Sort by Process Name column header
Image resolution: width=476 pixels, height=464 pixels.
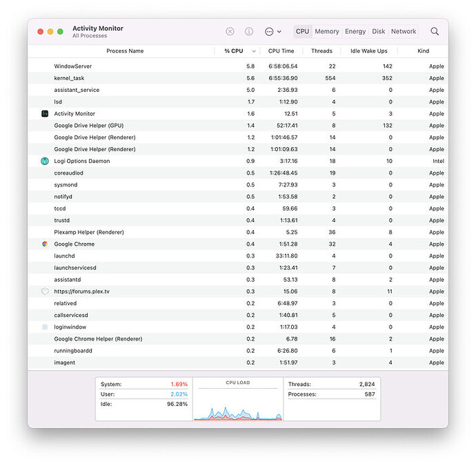click(125, 51)
